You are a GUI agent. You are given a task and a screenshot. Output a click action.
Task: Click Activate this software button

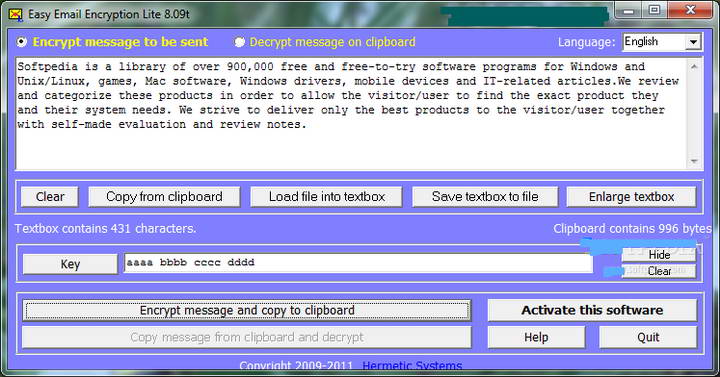592,310
